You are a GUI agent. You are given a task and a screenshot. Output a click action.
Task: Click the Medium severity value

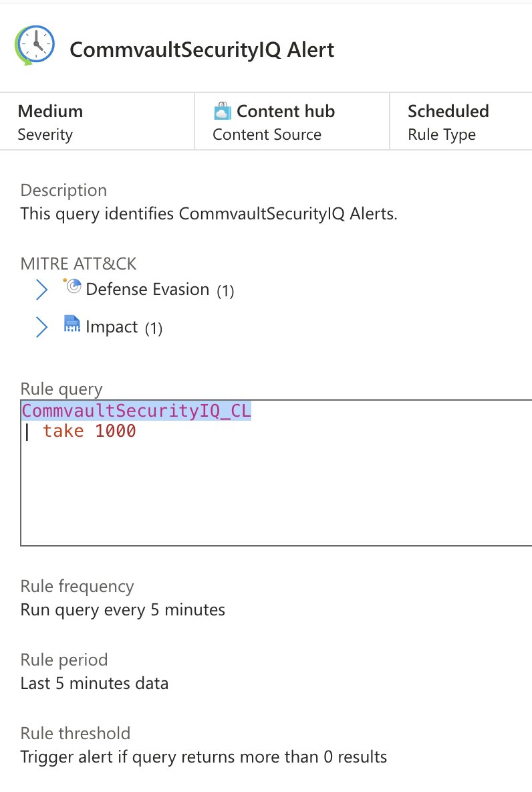pyautogui.click(x=51, y=111)
